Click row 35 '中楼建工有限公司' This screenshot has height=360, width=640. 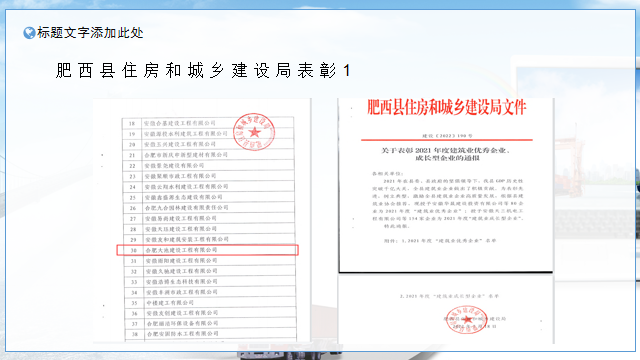point(209,303)
